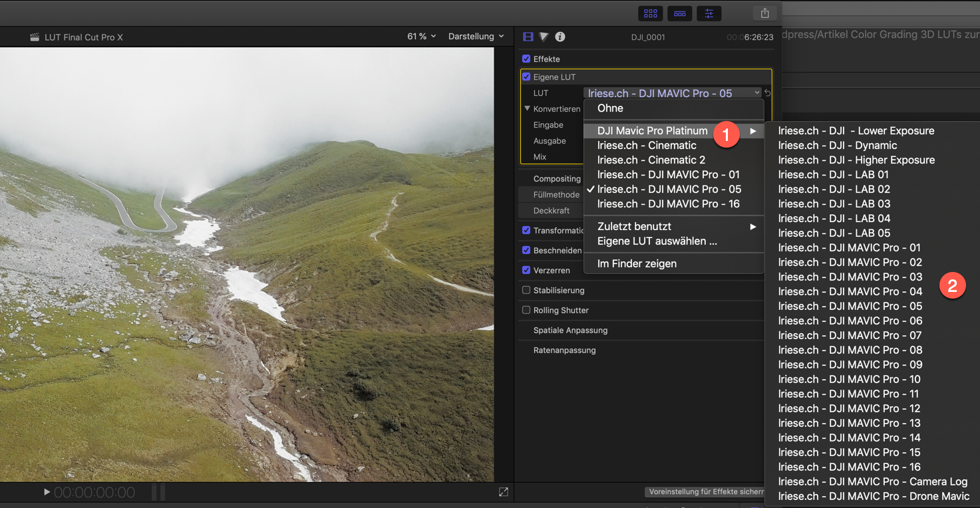The image size is (980, 508).
Task: Show or hide the timeline panel icon
Action: coord(680,13)
